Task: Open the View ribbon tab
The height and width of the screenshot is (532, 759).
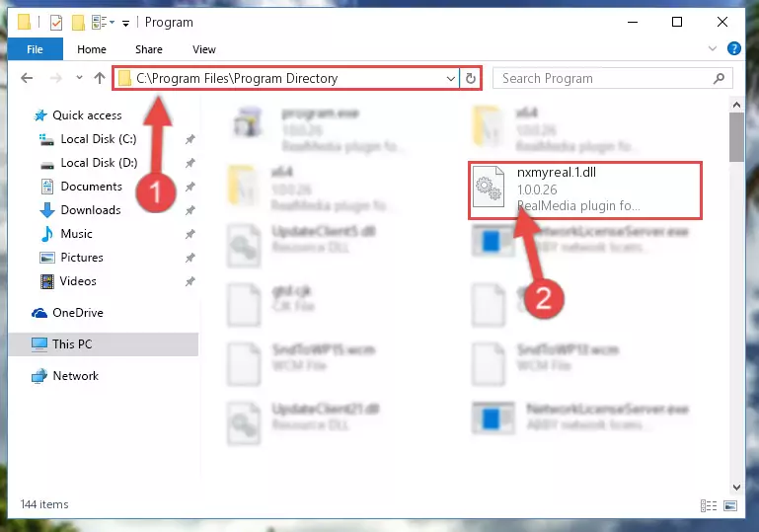Action: [x=203, y=49]
